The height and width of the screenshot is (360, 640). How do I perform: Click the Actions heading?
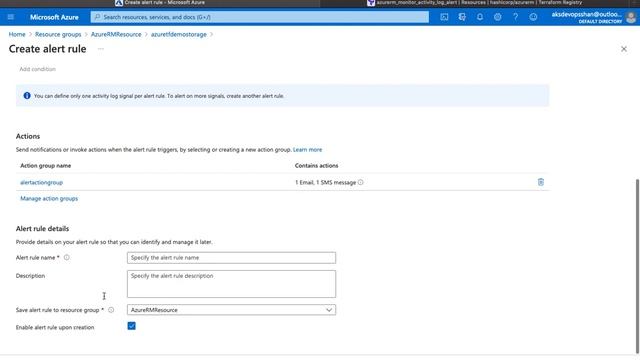pos(28,136)
